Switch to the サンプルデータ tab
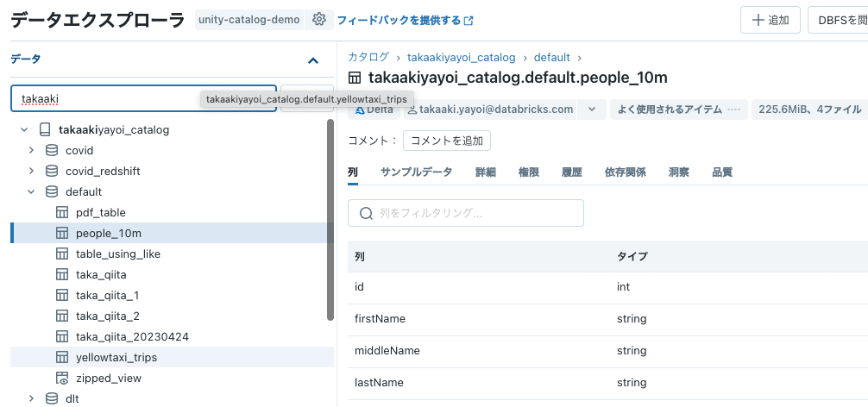868x407 pixels. pos(416,172)
